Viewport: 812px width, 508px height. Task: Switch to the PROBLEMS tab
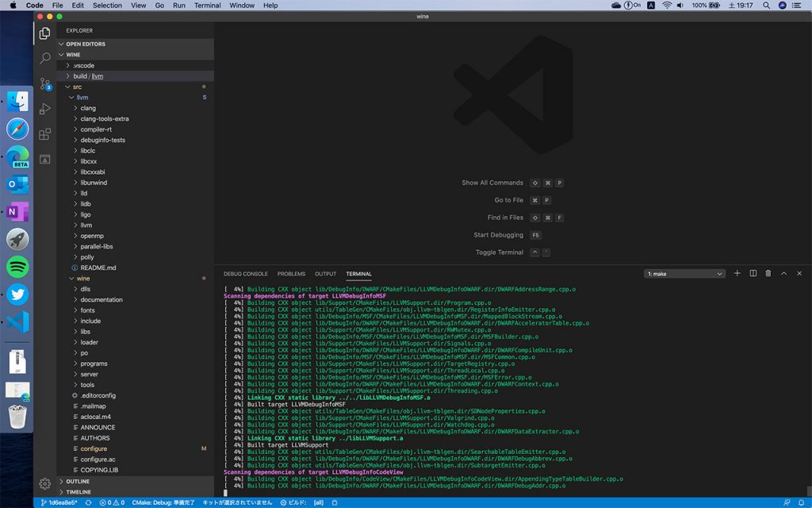pos(291,274)
